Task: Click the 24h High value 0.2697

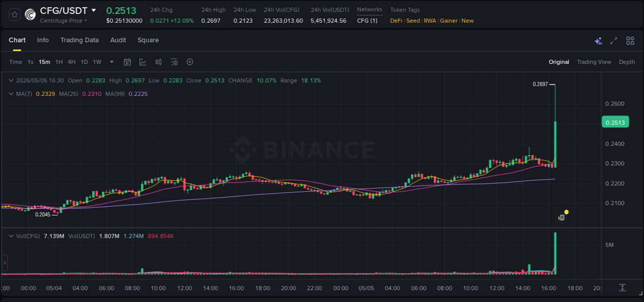Action: (210, 21)
